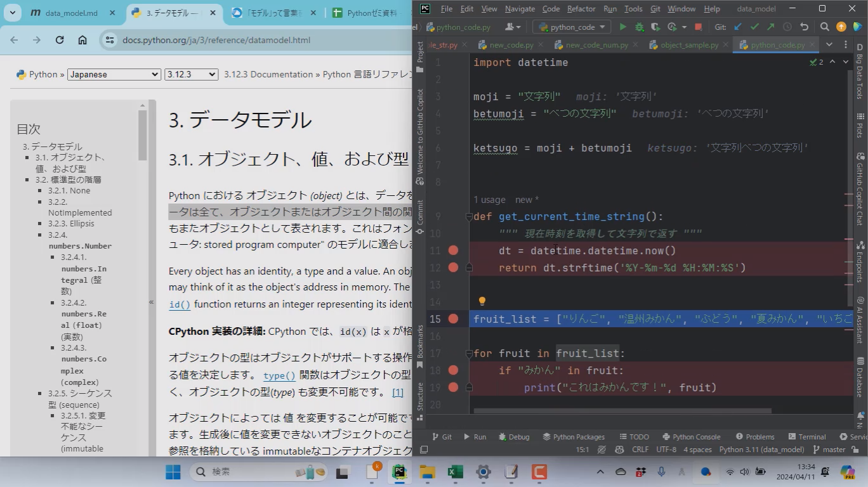Open the Japanese language dropdown in docs
The height and width of the screenshot is (487, 868).
point(114,74)
